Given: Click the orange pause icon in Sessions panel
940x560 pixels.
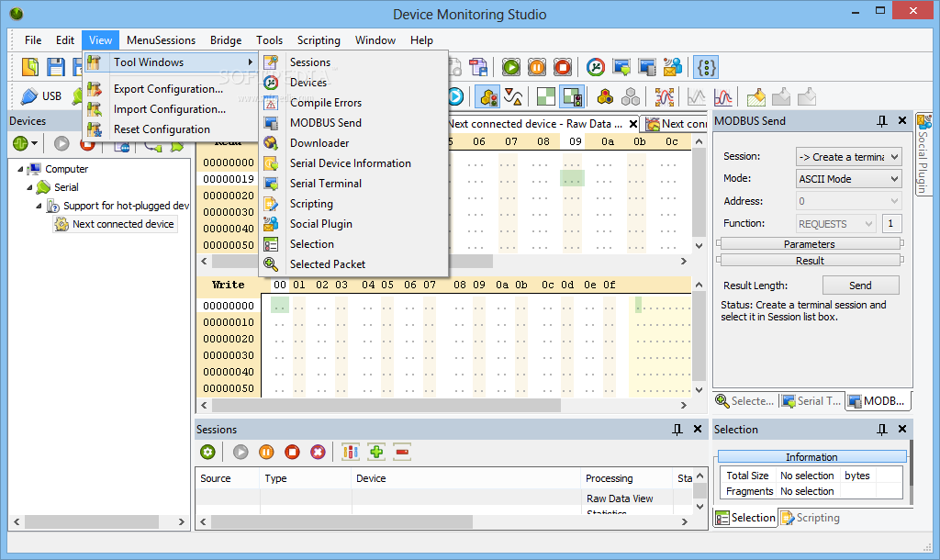Looking at the screenshot, I should click(266, 452).
